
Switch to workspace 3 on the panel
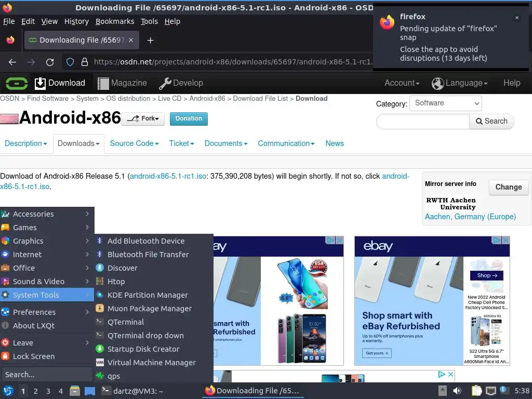(x=48, y=391)
